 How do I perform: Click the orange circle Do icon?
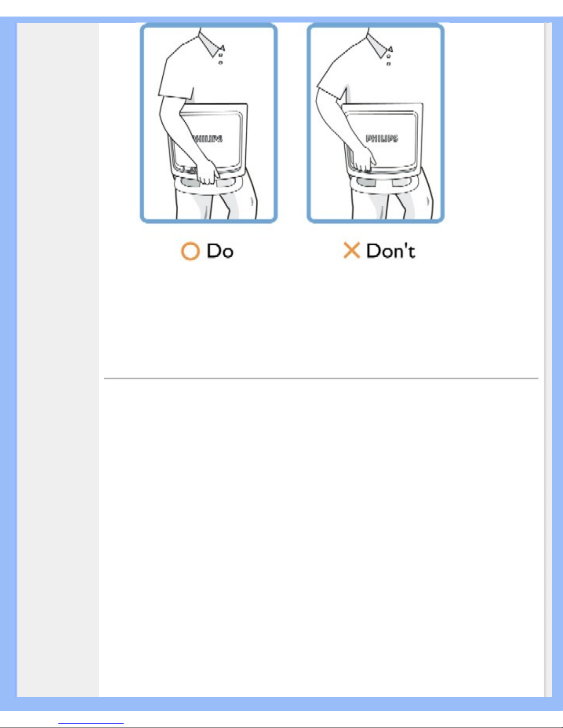click(190, 251)
